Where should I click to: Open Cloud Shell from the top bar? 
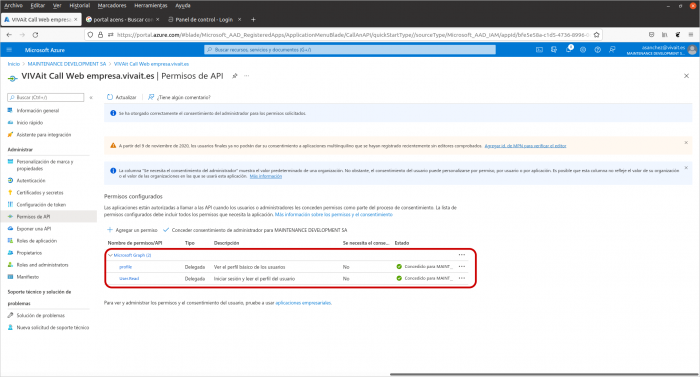[539, 50]
